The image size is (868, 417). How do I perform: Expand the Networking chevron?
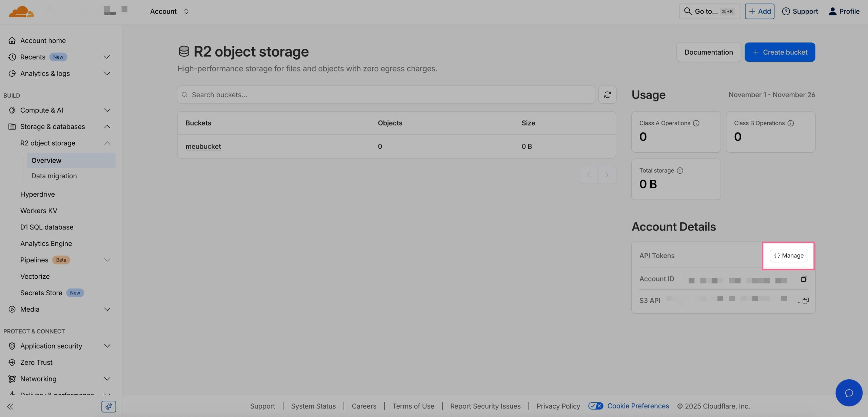pyautogui.click(x=107, y=379)
